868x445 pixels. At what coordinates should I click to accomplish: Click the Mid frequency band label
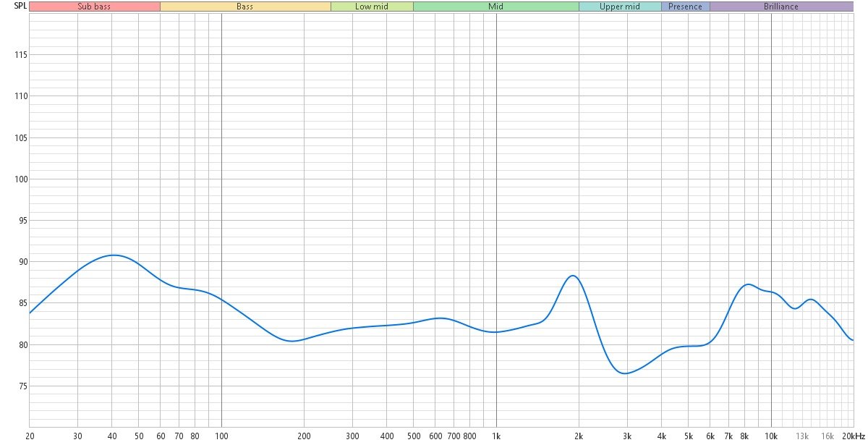click(x=495, y=7)
